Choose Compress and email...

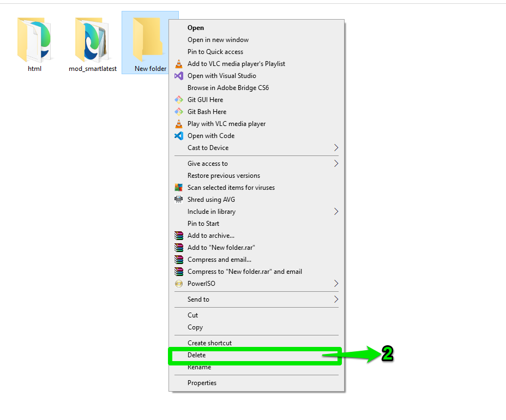(x=257, y=260)
